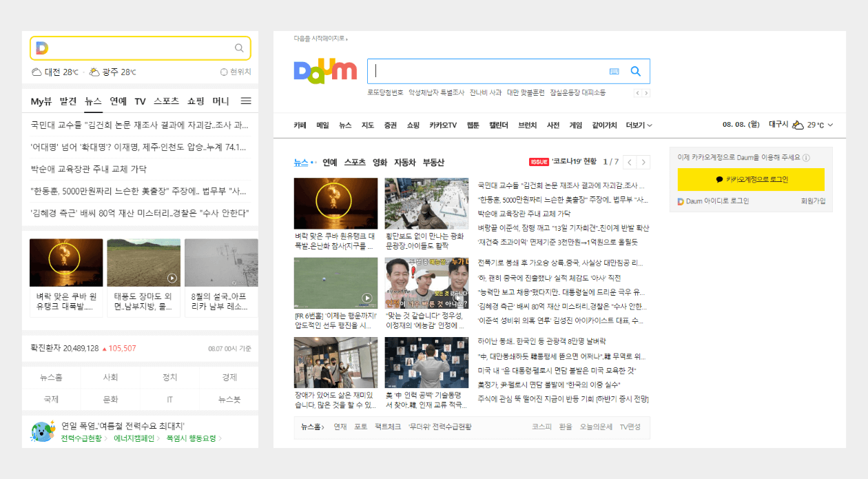The image size is (868, 479).
Task: Open headline '박순애 교육장관 주내 교체 가닥' in mobile list
Action: (x=89, y=169)
